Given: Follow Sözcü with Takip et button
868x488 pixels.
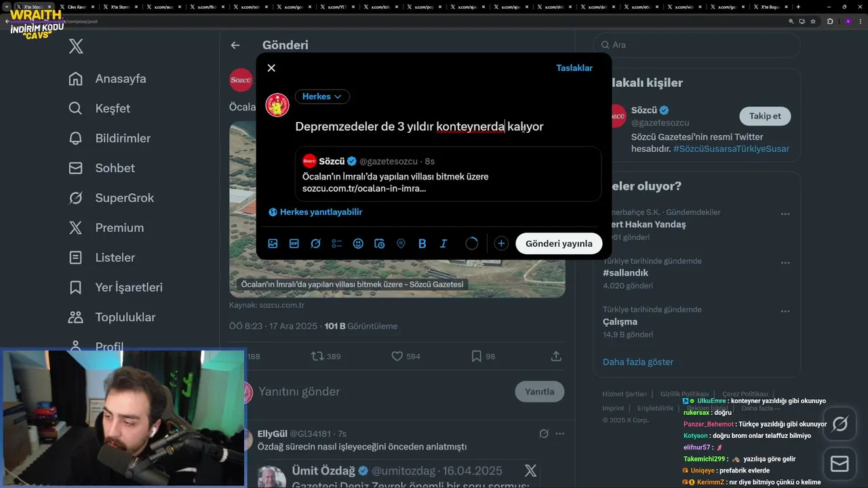Looking at the screenshot, I should (765, 116).
